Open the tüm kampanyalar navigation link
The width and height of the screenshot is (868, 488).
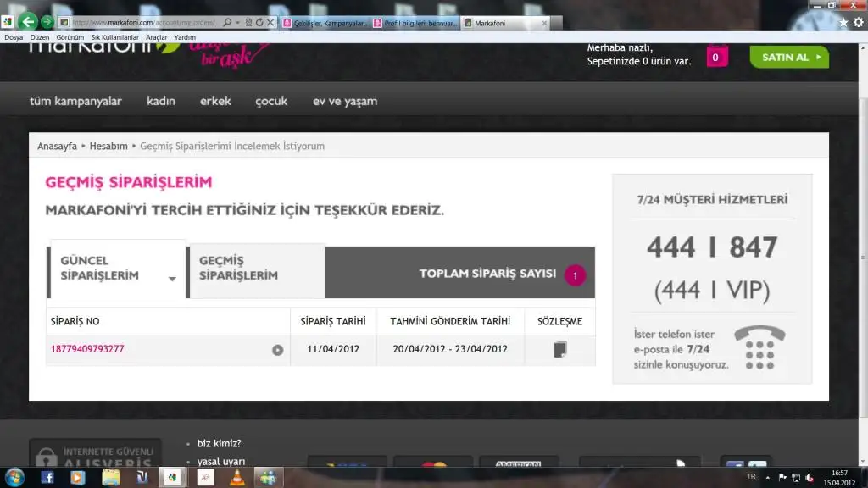[x=75, y=102]
